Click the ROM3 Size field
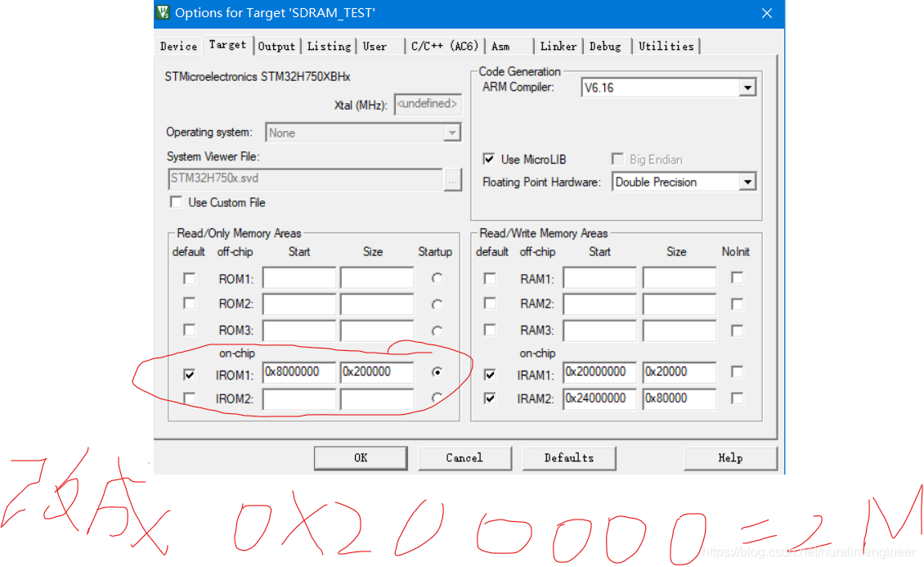 click(x=377, y=330)
